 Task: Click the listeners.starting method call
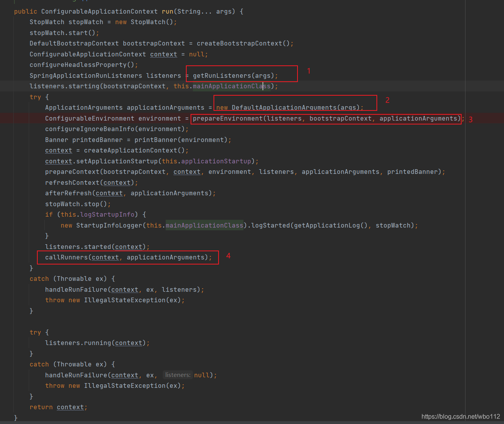(65, 86)
